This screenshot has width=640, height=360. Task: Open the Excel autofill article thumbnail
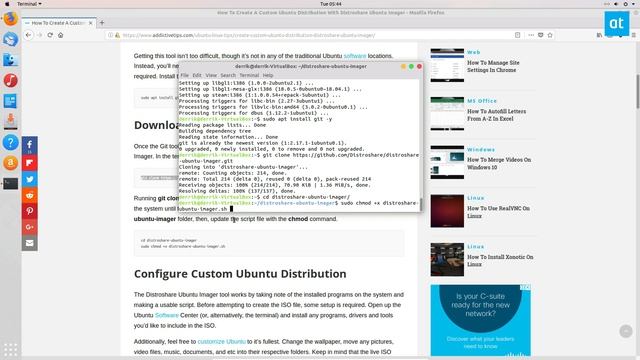pyautogui.click(x=447, y=114)
